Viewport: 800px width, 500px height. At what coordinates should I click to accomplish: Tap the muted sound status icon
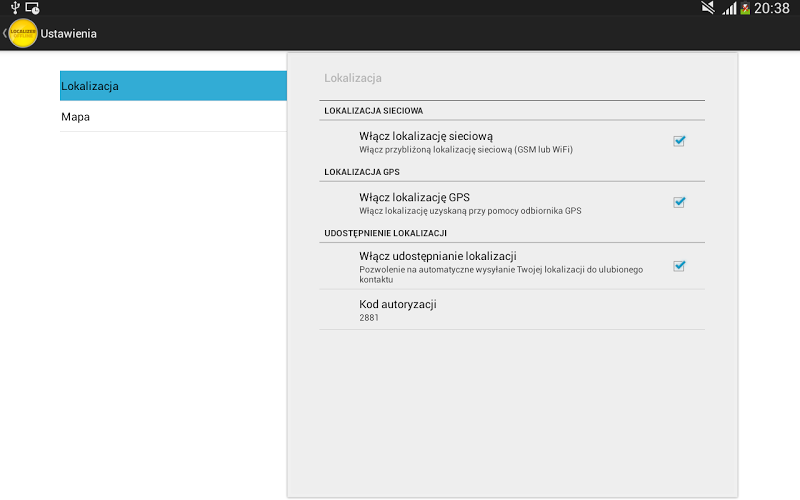click(708, 8)
